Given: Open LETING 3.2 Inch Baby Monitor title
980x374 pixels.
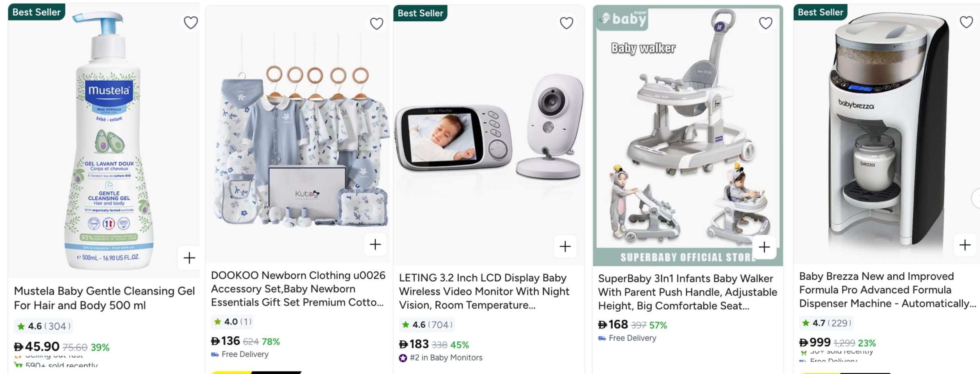Looking at the screenshot, I should [x=484, y=291].
